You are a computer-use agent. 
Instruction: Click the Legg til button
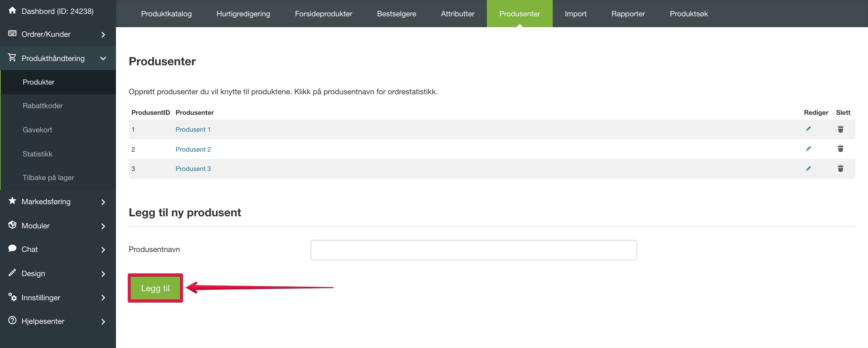[x=155, y=288]
